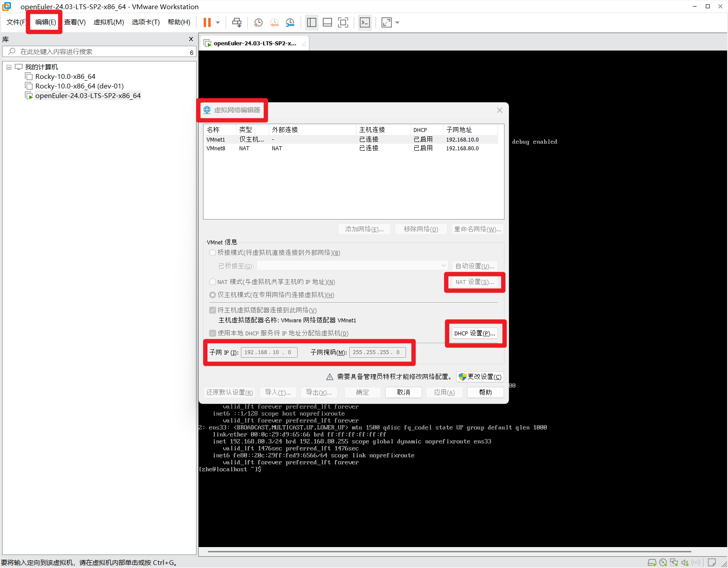Collapse the My Computer tree node
This screenshot has width=728, height=568.
point(9,67)
